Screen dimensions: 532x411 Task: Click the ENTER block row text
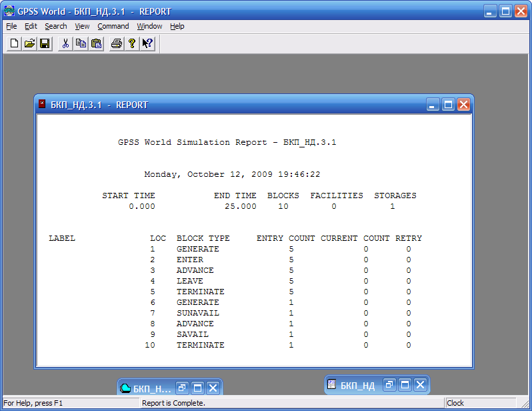point(190,260)
